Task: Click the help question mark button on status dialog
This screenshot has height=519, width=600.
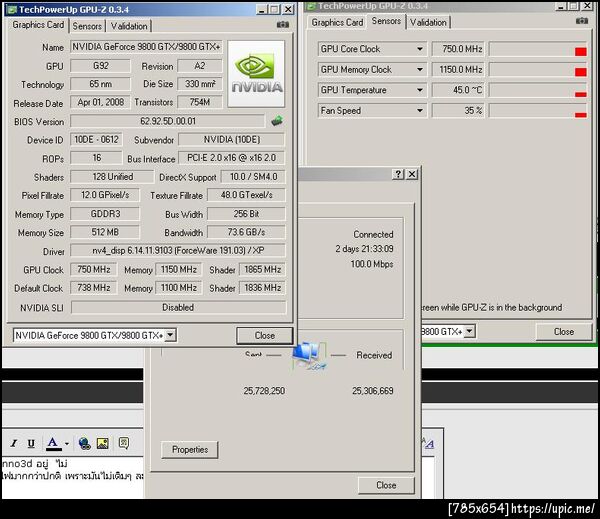Action: click(398, 174)
